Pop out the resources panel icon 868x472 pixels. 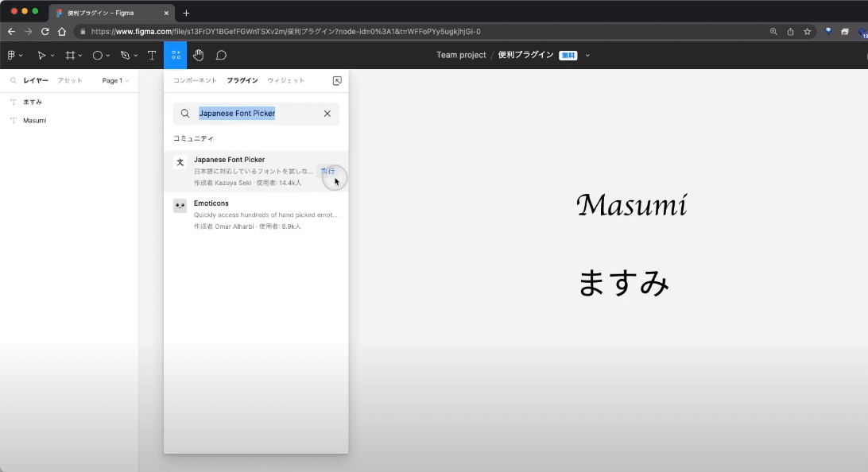coord(337,81)
